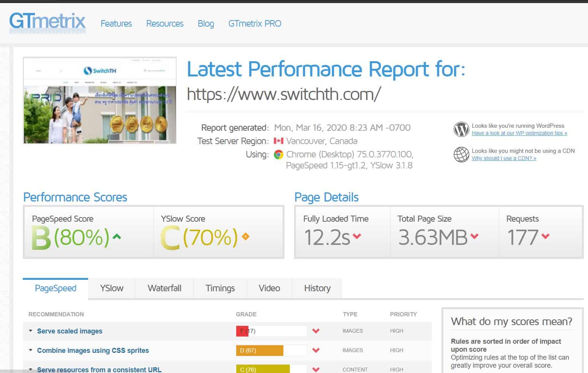The width and height of the screenshot is (588, 373).
Task: Click the Chrome browser icon
Action: 278,154
